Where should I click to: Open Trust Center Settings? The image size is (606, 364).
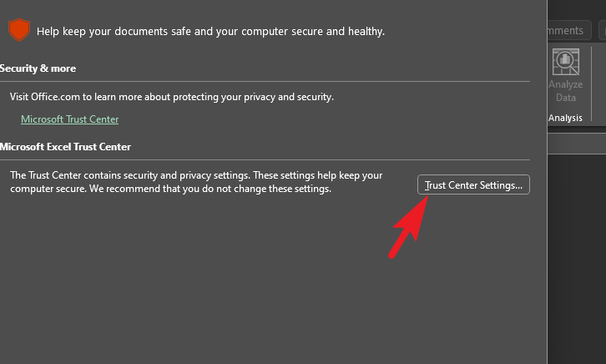(x=473, y=185)
